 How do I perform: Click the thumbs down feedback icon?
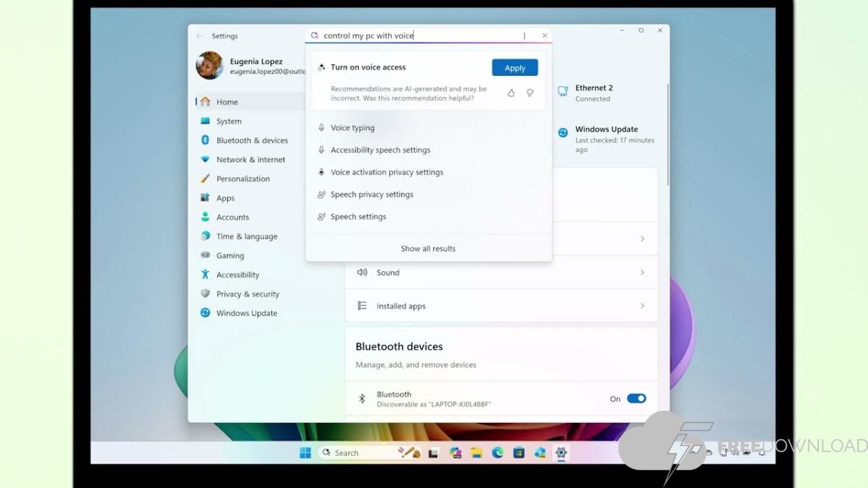tap(530, 93)
